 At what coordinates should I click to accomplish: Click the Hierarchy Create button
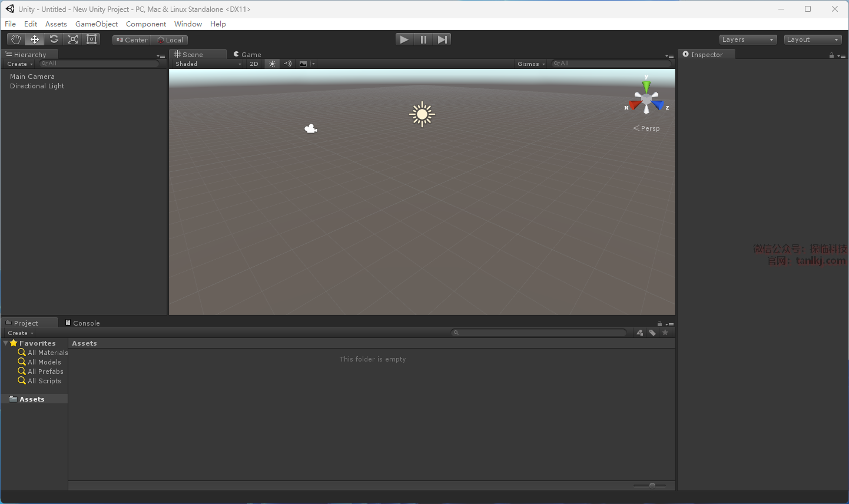click(20, 64)
